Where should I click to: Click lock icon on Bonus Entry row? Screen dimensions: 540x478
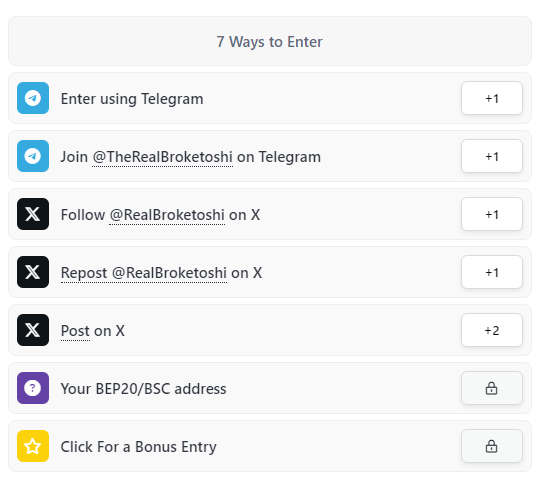click(491, 446)
